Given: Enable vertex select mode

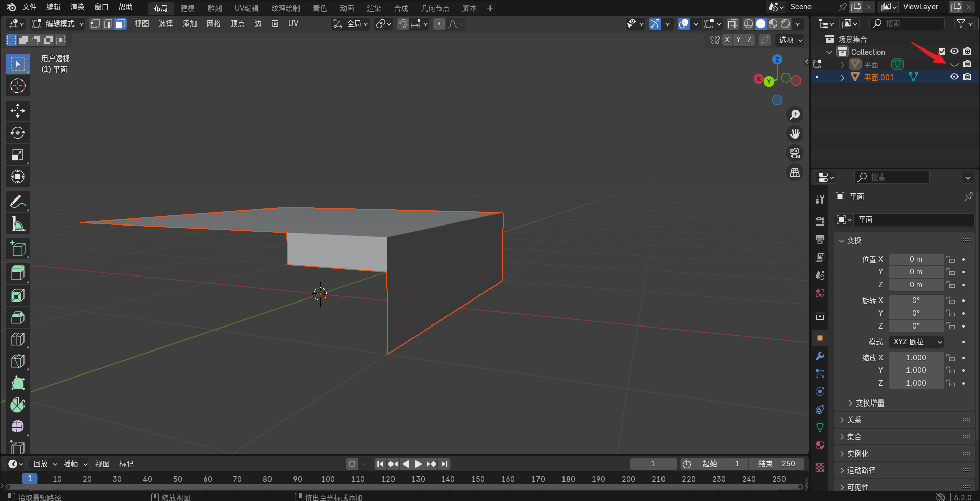Looking at the screenshot, I should (x=95, y=23).
